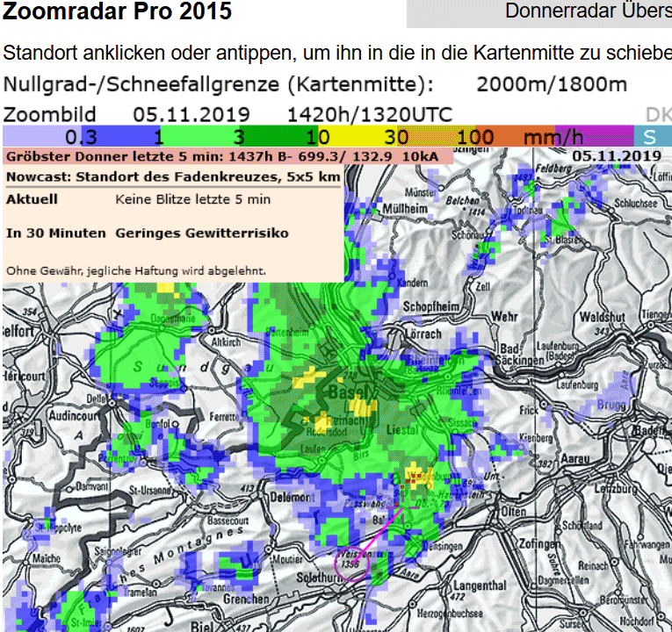Click the 'Ohne Gewähr' disclaimer line

click(136, 271)
